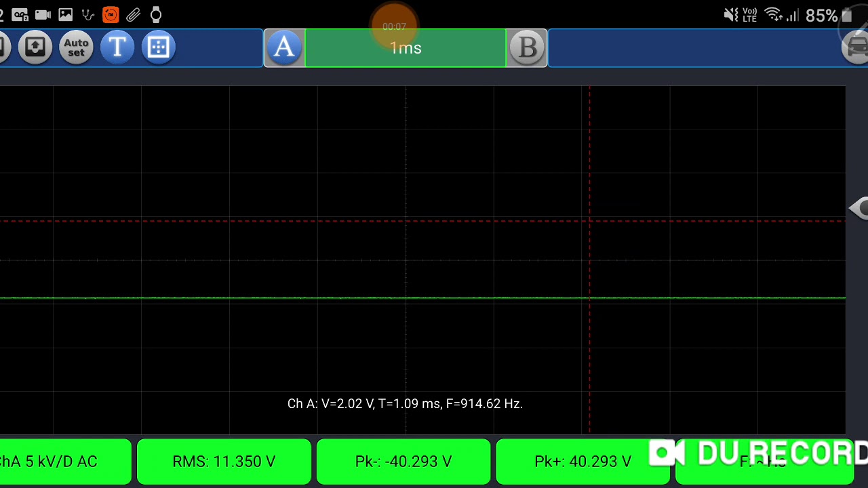Select channel A button
This screenshot has height=488, width=868.
click(284, 48)
